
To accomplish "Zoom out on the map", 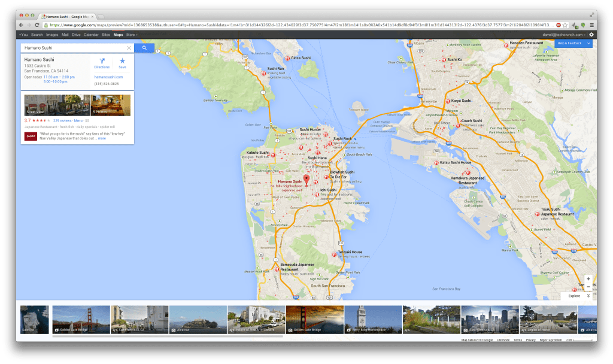I will (x=588, y=287).
